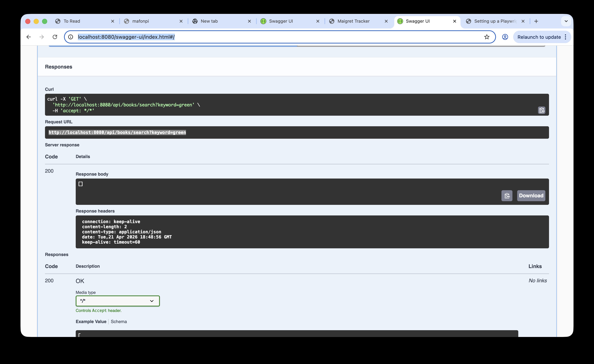Viewport: 594px width, 364px height.
Task: Open a new browser tab
Action: [x=536, y=21]
